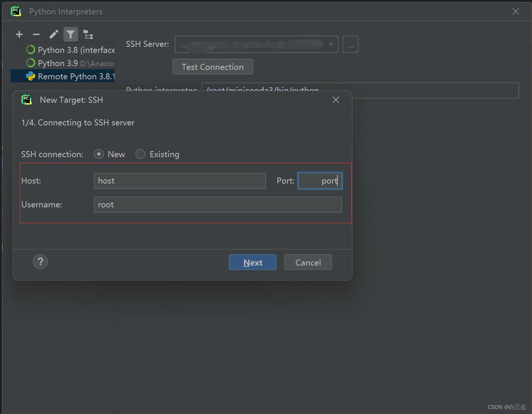The image size is (532, 414).
Task: Click the Python interpreter path field
Action: [360, 90]
